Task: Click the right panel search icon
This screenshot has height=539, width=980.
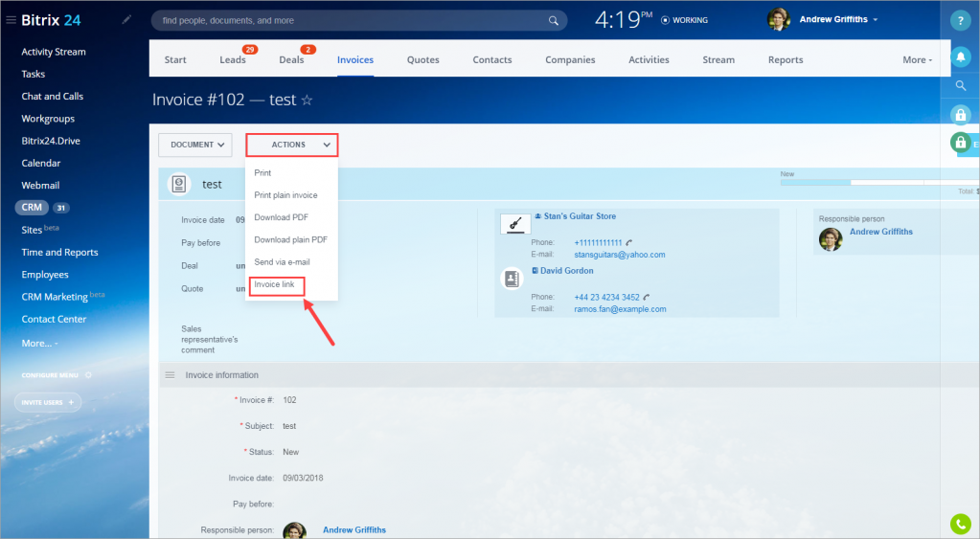Action: (961, 85)
